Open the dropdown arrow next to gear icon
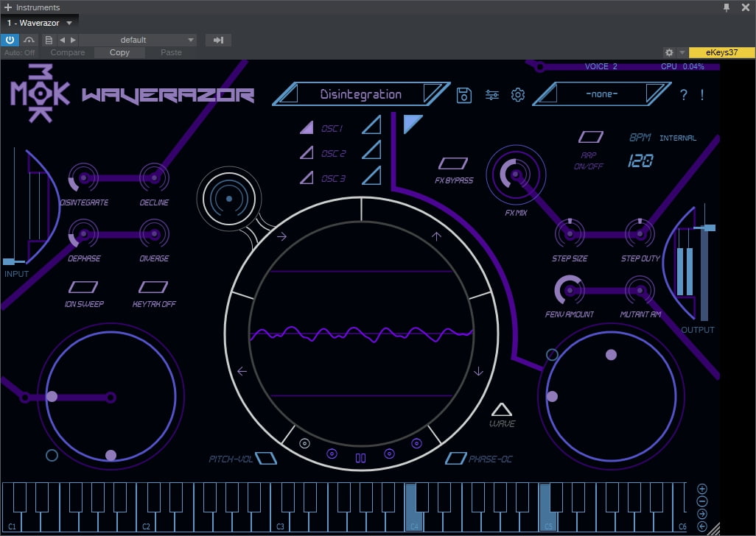Screen dimensions: 756x536 (x=682, y=52)
